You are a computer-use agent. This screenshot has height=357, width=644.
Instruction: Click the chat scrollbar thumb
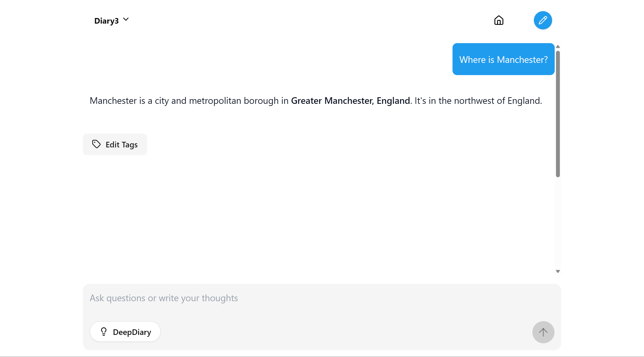click(x=558, y=114)
